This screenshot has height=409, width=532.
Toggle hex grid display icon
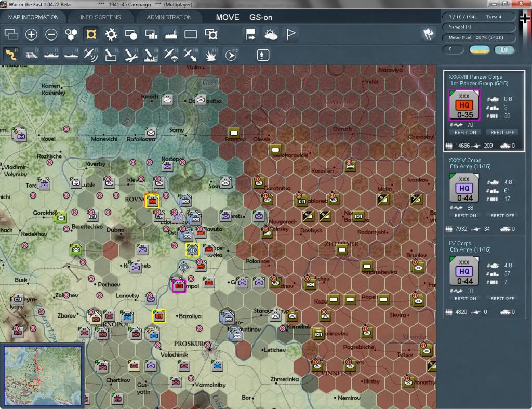click(x=71, y=34)
